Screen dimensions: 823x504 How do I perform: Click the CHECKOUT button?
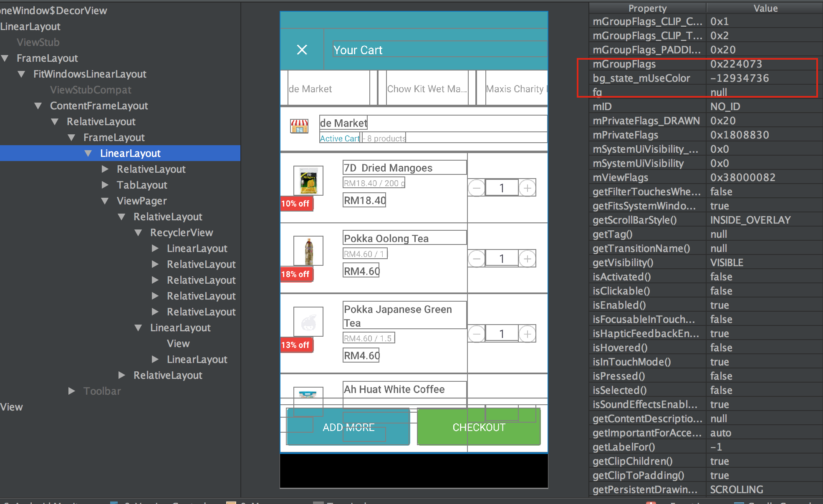[479, 427]
